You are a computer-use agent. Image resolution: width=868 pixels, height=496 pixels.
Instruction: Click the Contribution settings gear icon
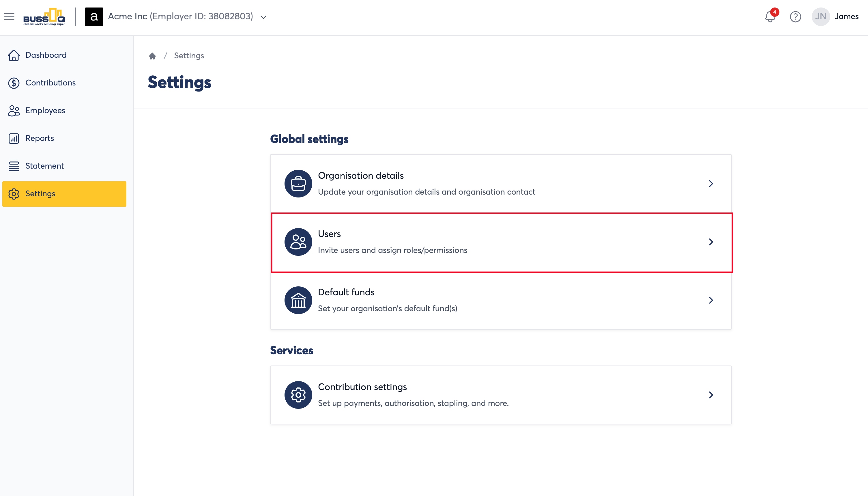pyautogui.click(x=298, y=395)
